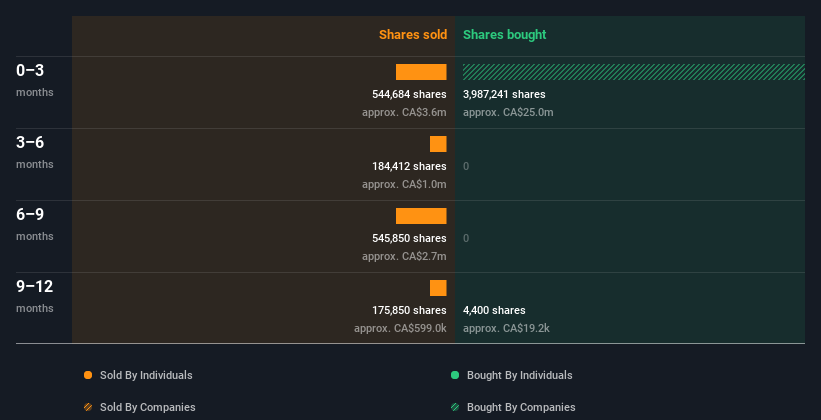The width and height of the screenshot is (821, 420).
Task: Click the 175,850 shares value
Action: (409, 311)
